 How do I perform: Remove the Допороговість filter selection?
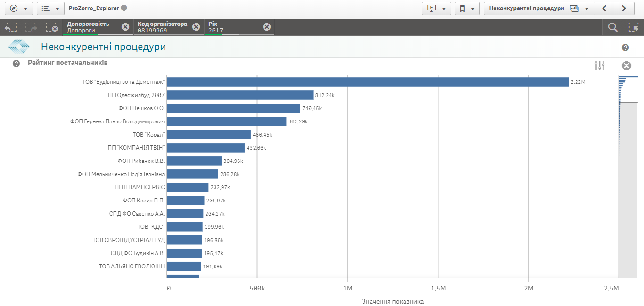click(x=125, y=27)
